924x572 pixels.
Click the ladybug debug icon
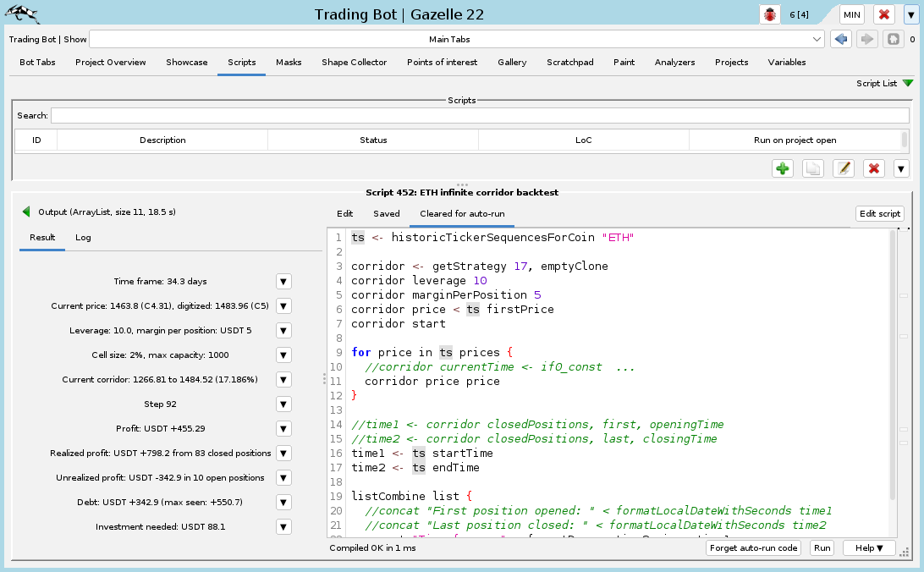click(770, 14)
